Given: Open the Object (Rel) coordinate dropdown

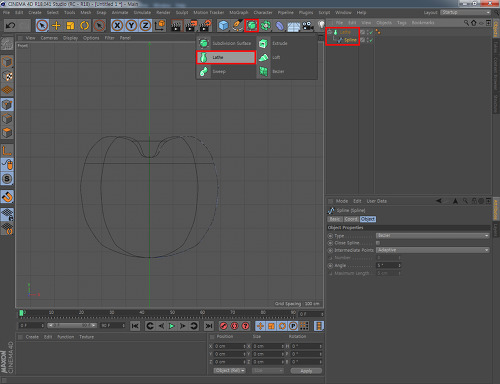Looking at the screenshot, I should tap(229, 371).
